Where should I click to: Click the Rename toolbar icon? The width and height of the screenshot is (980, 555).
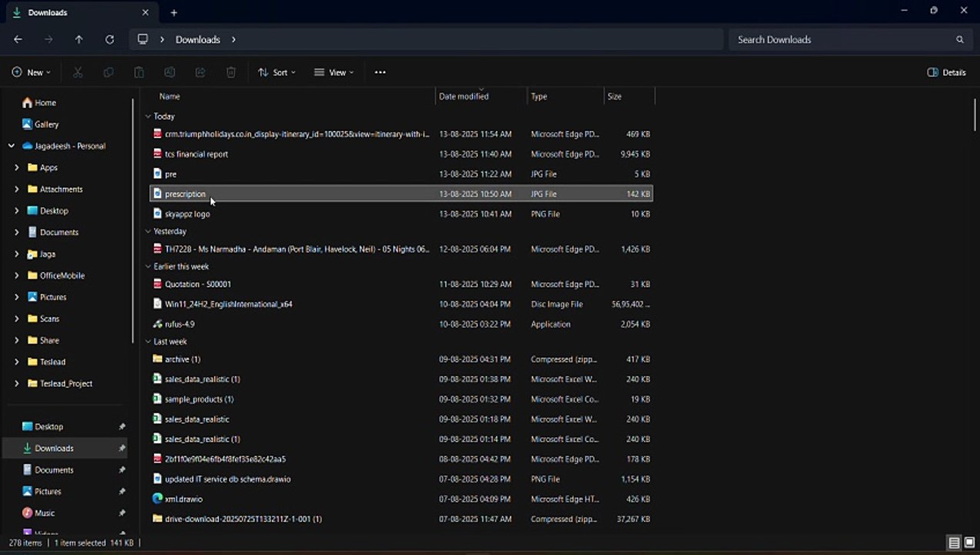coord(169,72)
